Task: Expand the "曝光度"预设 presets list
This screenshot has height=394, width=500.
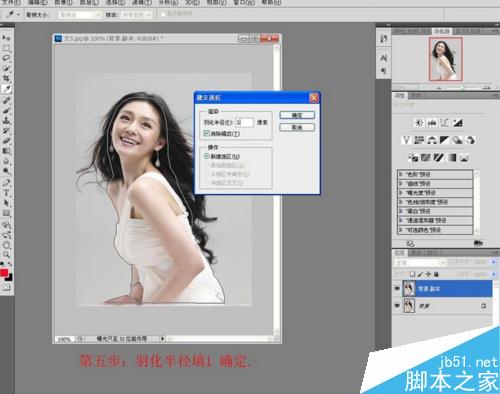Action: [401, 193]
